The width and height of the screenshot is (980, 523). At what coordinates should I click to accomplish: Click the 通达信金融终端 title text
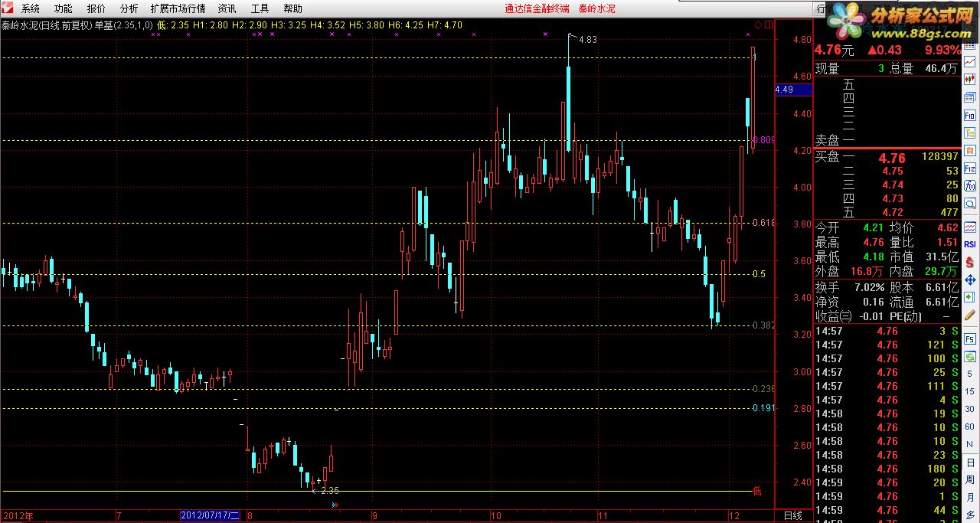click(537, 9)
